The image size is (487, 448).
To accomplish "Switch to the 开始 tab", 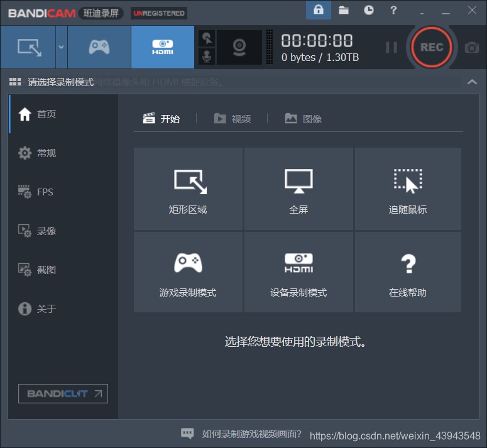I will click(161, 119).
